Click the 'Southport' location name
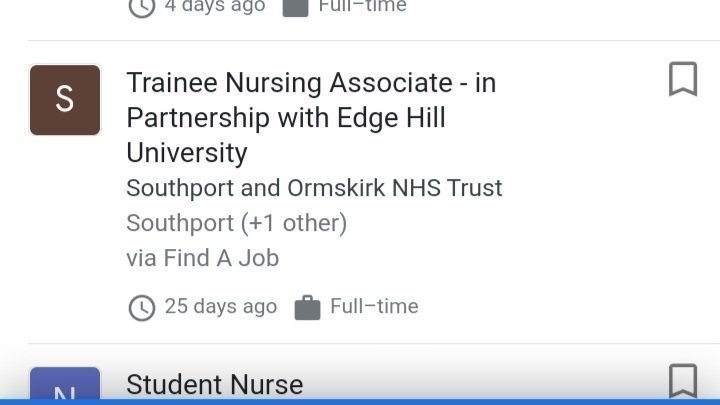 click(180, 223)
